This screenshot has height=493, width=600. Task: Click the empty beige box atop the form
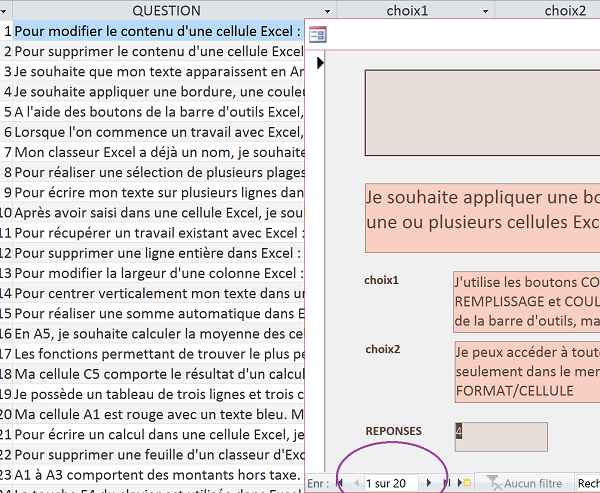tap(483, 113)
